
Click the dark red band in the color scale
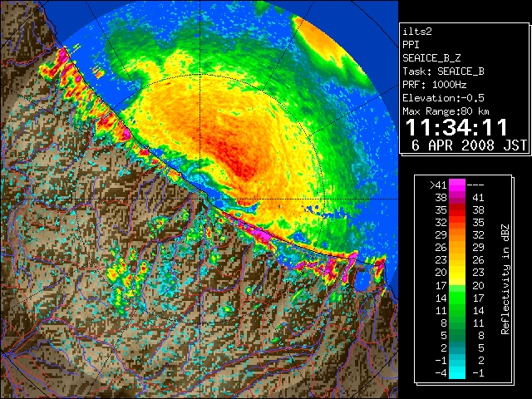(457, 209)
